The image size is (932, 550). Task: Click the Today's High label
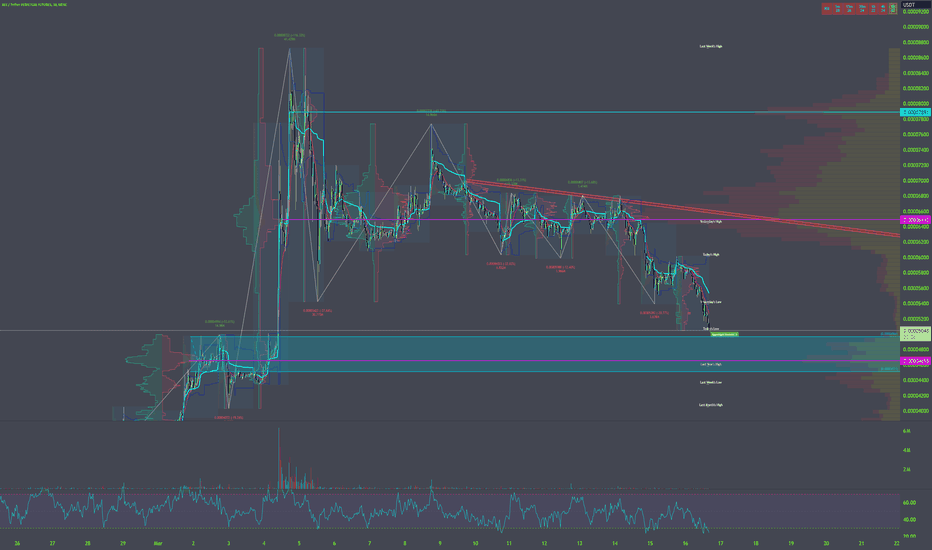coord(711,254)
